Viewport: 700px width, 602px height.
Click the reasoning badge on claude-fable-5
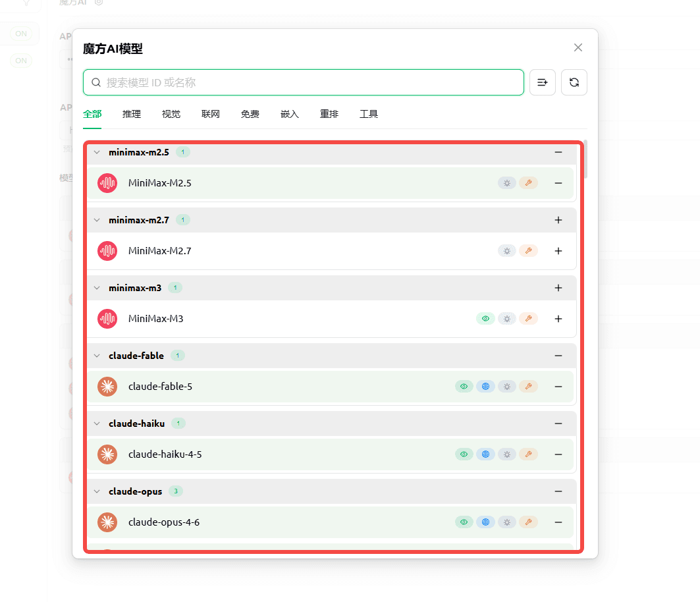507,387
